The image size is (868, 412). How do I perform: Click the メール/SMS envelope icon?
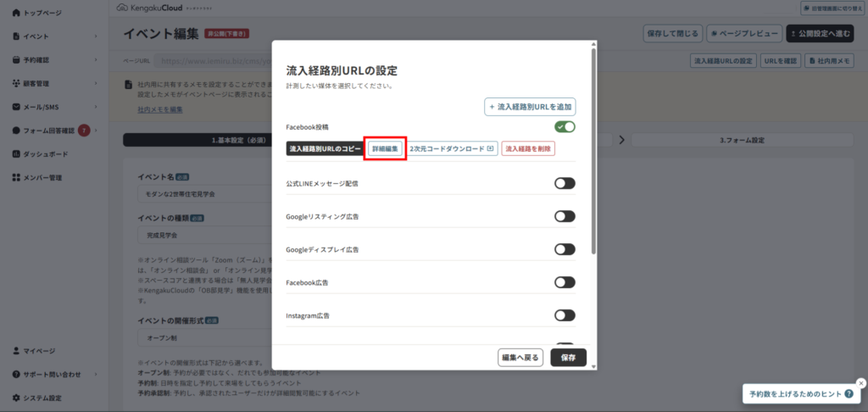click(x=16, y=107)
